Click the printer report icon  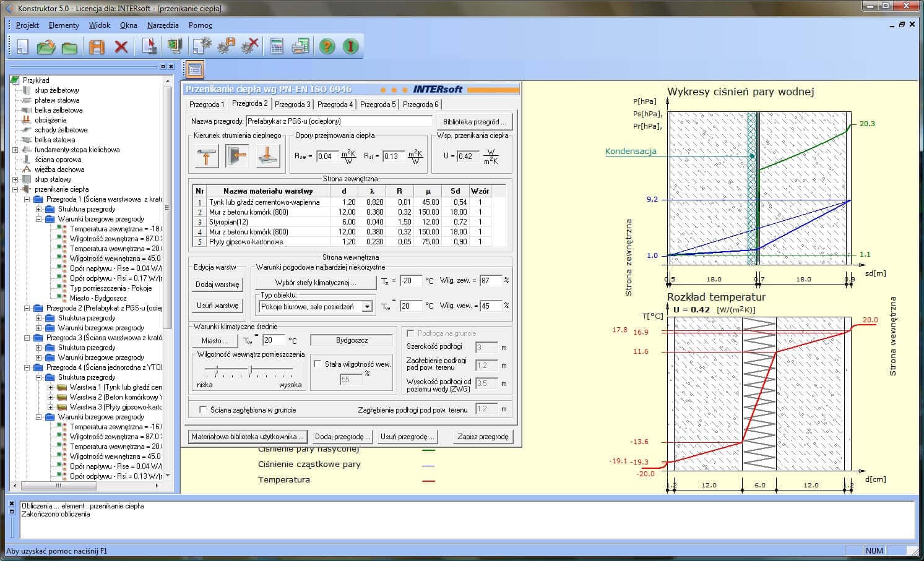point(300,46)
